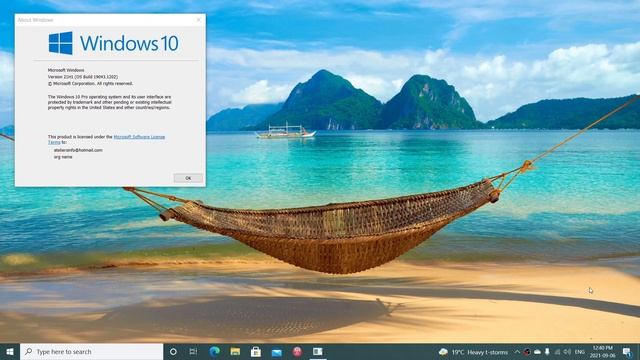Open Microsoft Store from the taskbar
Viewport: 640px width, 360px height.
(256, 351)
